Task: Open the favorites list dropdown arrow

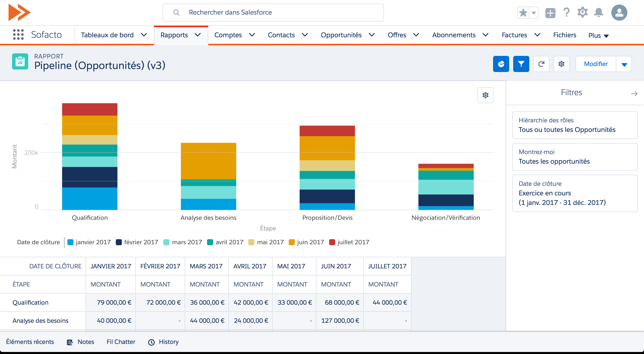Action: [534, 13]
